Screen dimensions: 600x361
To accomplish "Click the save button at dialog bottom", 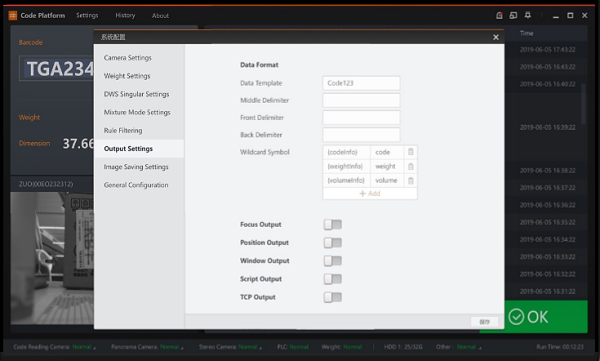I will click(x=484, y=322).
